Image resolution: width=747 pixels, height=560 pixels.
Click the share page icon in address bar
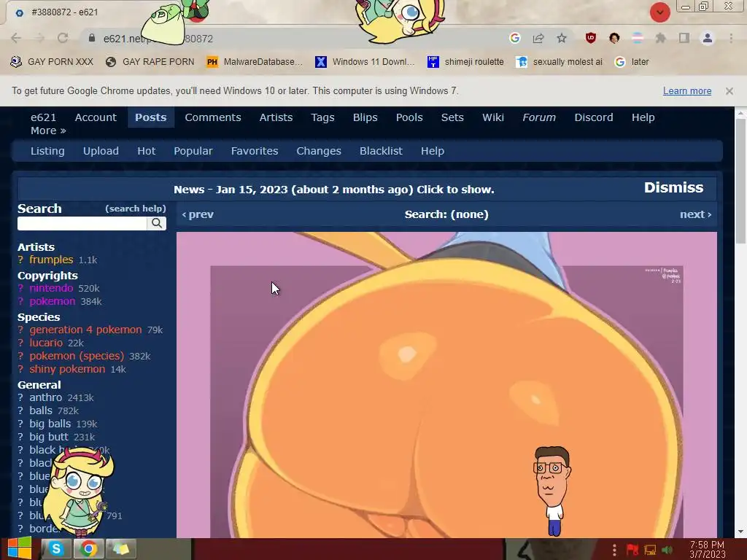point(538,38)
